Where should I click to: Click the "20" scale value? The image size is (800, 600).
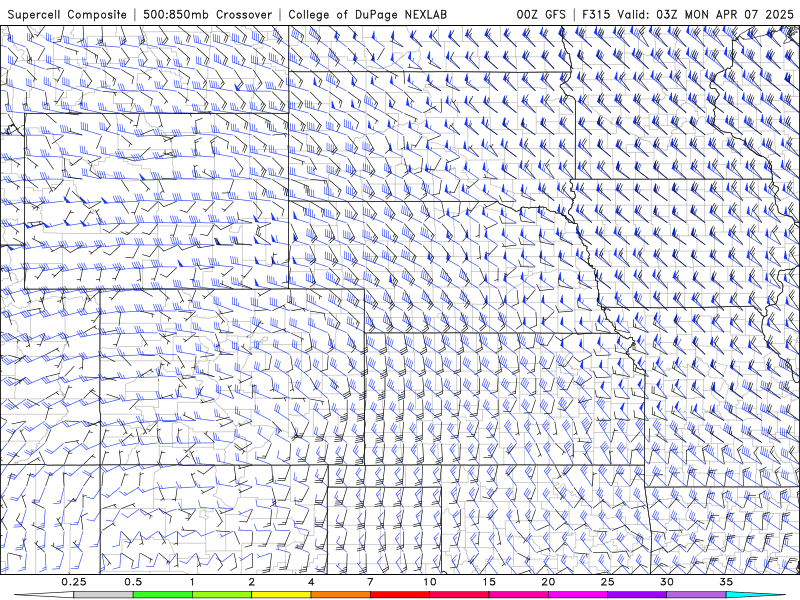(548, 582)
